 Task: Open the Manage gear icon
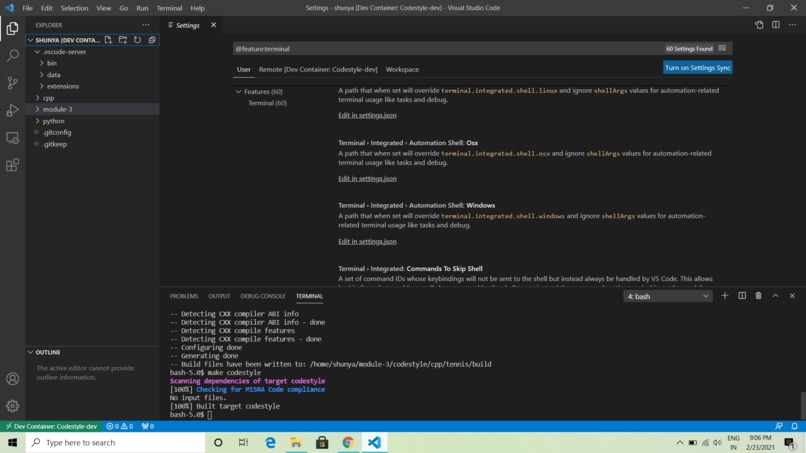tap(12, 406)
